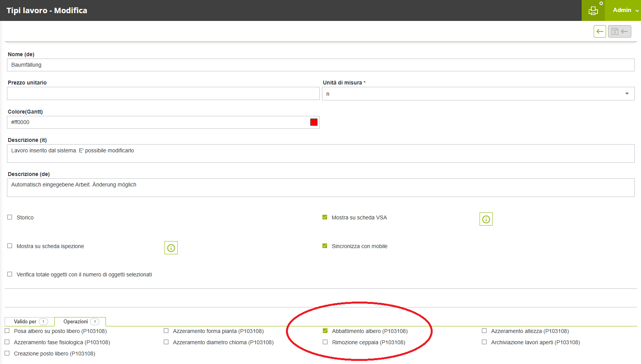The image size is (641, 364).
Task: Open the network devices icon in header
Action: [x=593, y=10]
